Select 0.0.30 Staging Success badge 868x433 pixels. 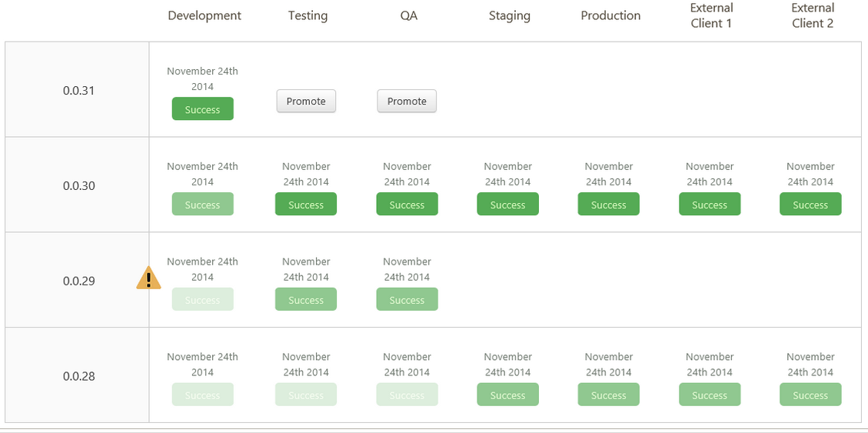point(507,205)
